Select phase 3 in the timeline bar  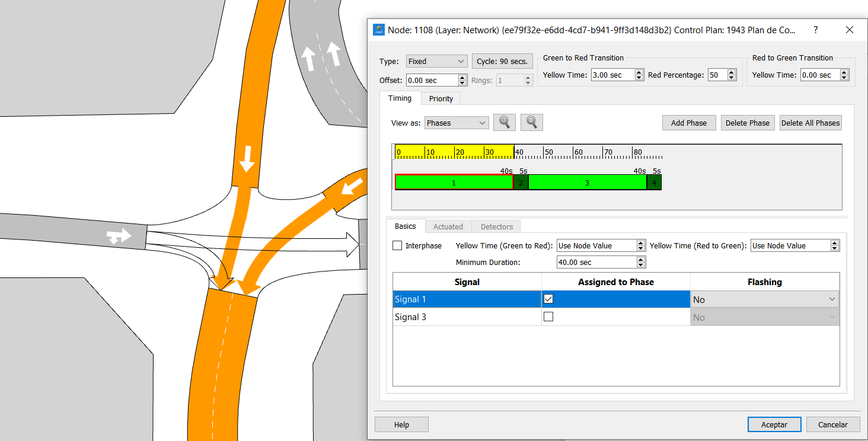[x=587, y=183]
